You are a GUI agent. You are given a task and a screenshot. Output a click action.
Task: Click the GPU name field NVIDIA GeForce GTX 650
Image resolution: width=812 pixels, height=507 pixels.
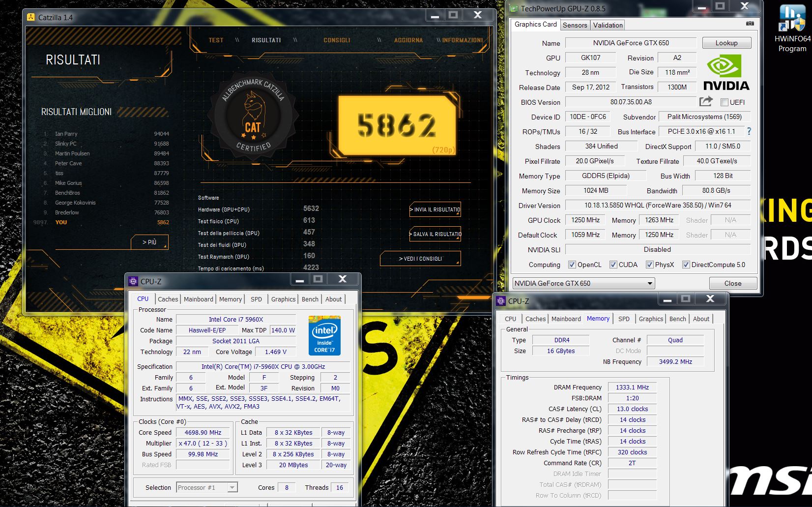(631, 43)
